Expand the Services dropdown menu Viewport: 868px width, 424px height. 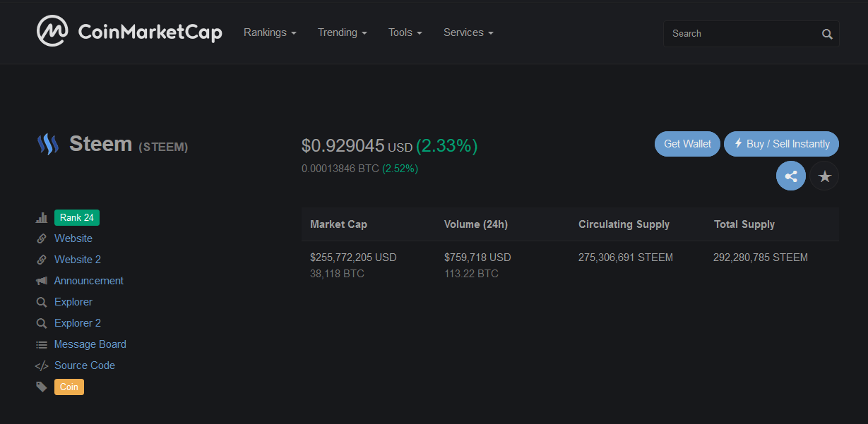pos(468,32)
